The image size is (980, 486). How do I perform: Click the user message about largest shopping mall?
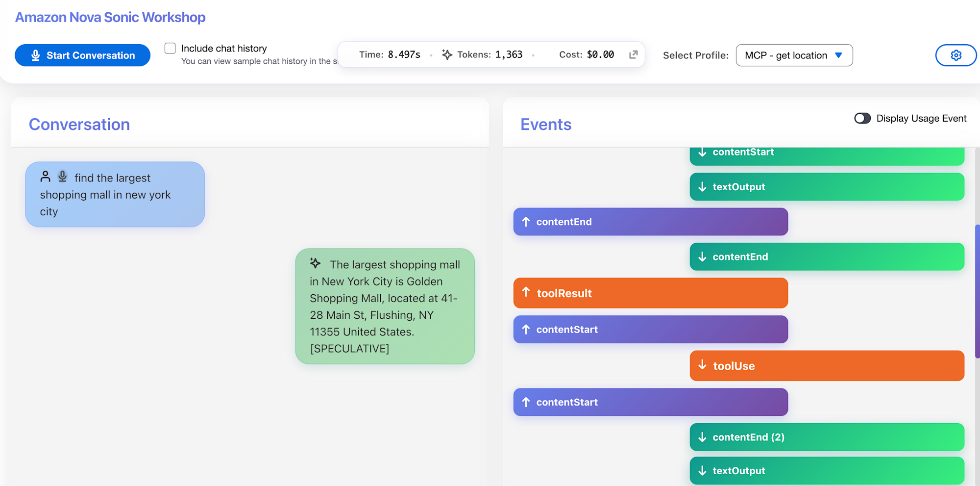[x=115, y=195]
